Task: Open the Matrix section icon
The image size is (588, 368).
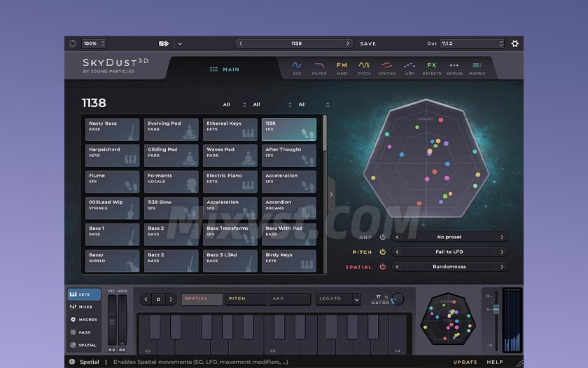Action: pyautogui.click(x=477, y=67)
